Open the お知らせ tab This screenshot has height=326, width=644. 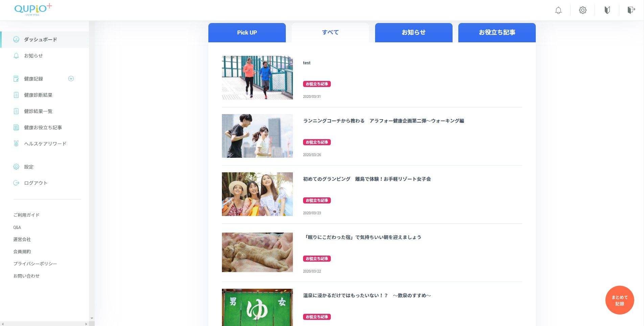click(413, 32)
